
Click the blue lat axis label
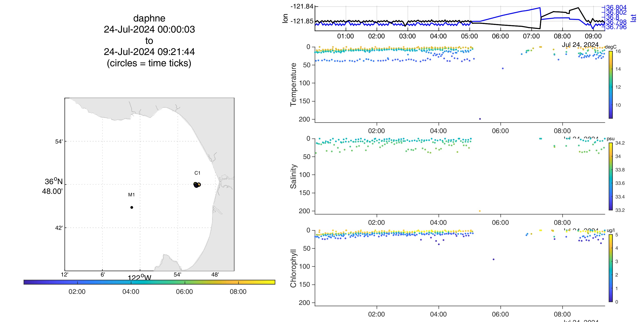pyautogui.click(x=633, y=18)
